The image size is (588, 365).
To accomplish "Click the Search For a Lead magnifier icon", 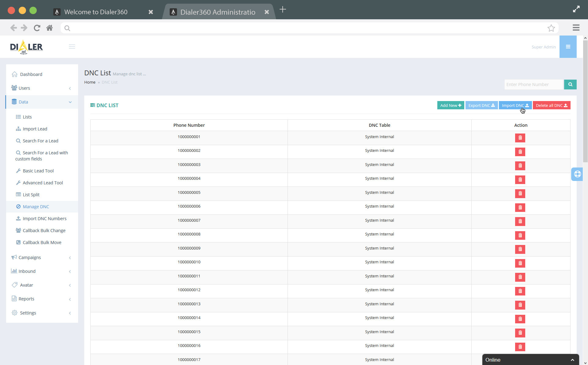I will click(x=19, y=141).
